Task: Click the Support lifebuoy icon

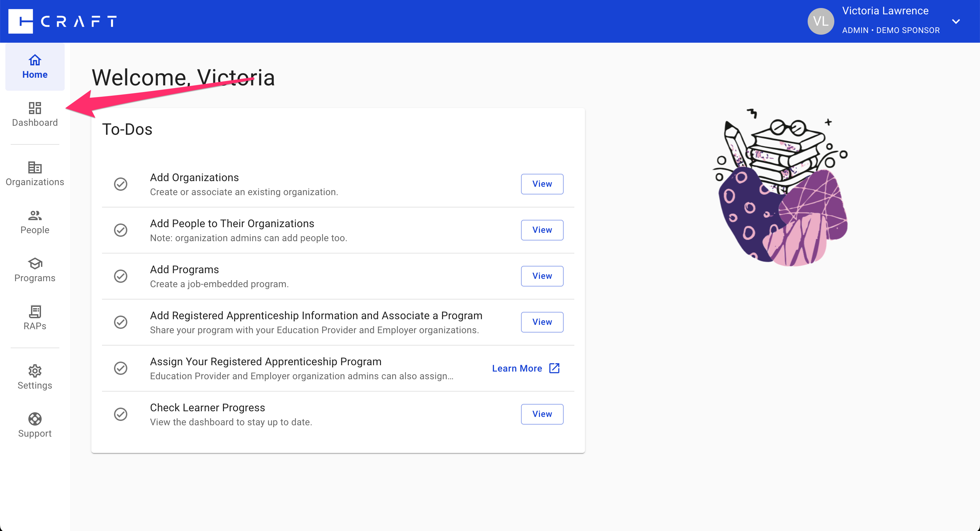Action: tap(35, 419)
